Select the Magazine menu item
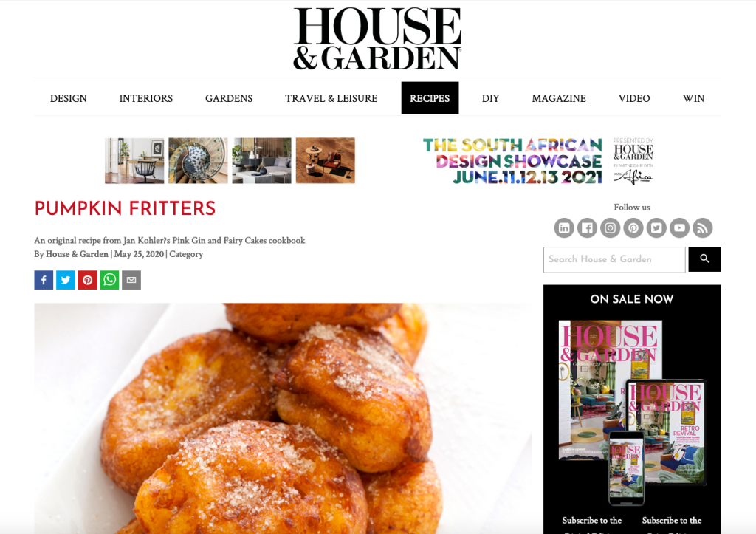Viewport: 756px width, 534px height. coord(559,98)
